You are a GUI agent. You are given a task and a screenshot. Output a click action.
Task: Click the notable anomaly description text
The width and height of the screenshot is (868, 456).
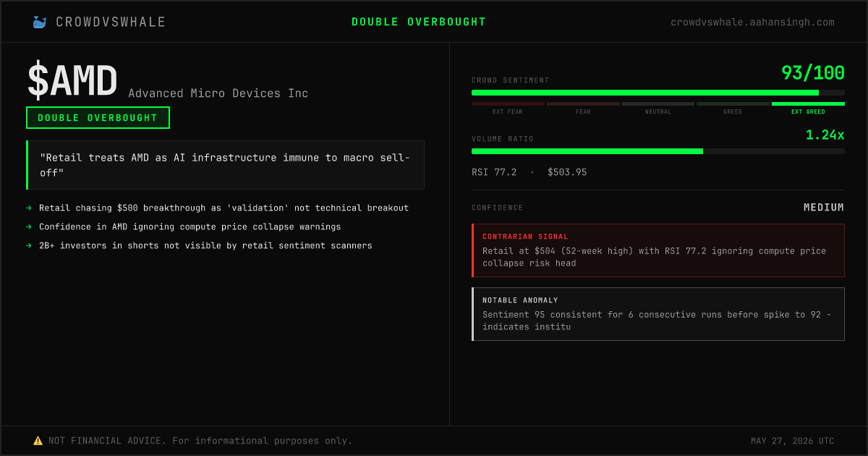[657, 321]
